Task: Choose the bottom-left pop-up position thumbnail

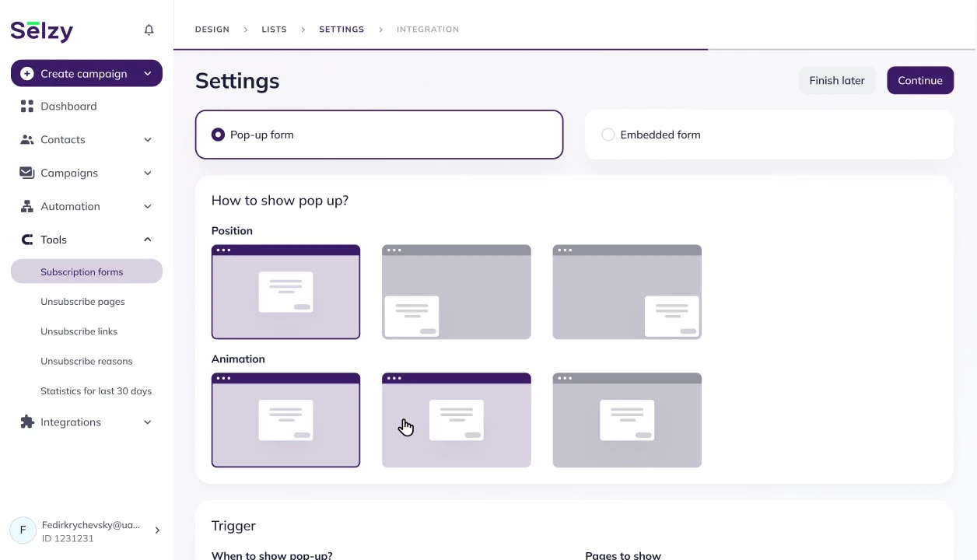Action: pyautogui.click(x=456, y=292)
